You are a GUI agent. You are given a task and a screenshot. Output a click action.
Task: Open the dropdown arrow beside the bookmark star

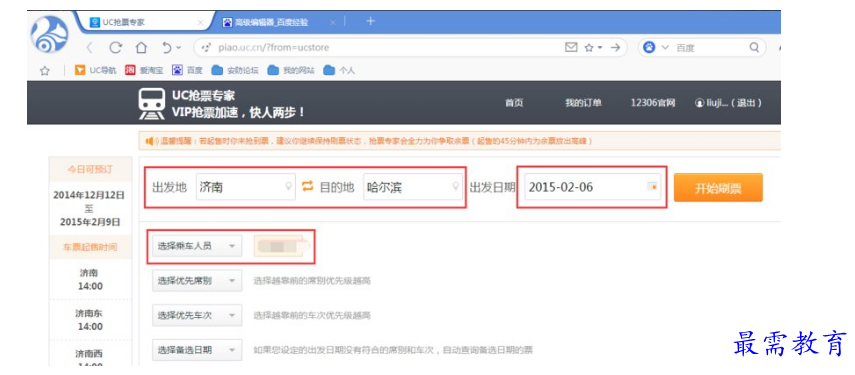point(600,48)
